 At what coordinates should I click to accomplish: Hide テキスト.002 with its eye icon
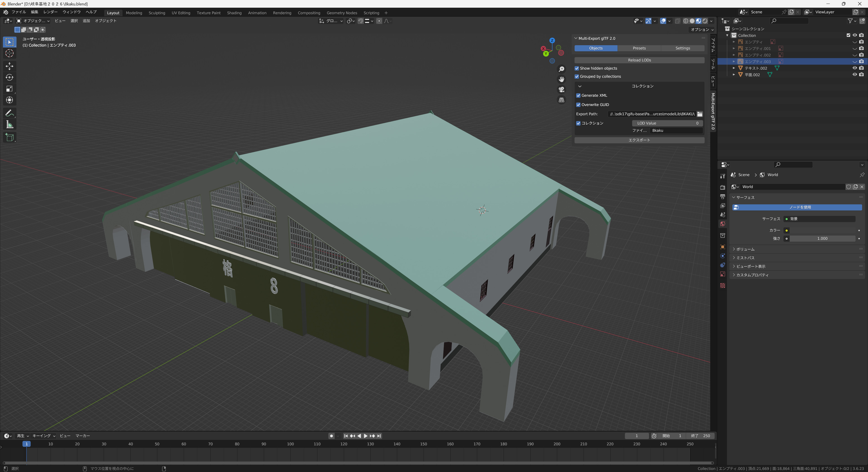coord(854,68)
